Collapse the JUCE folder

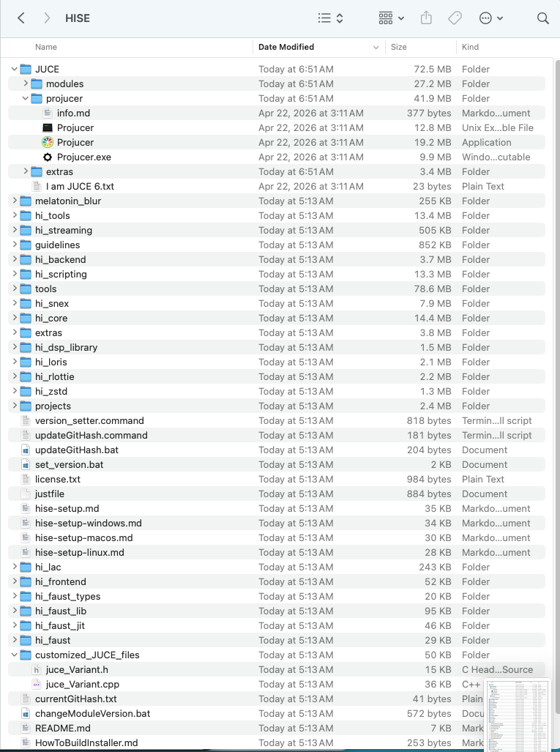pyautogui.click(x=15, y=69)
